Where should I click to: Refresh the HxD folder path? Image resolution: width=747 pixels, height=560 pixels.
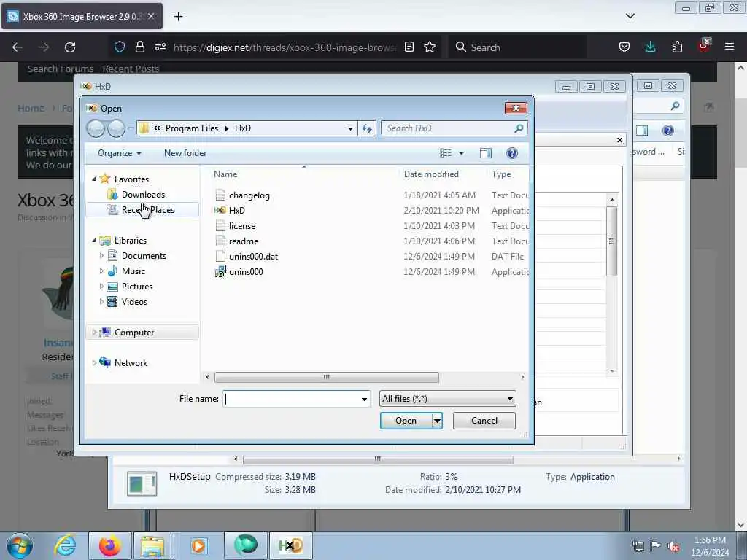(x=367, y=128)
